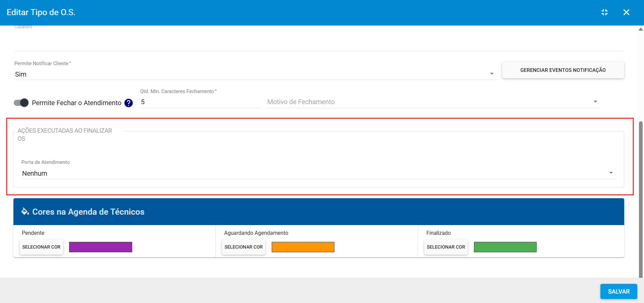Expand the Motivo de Fechamento dropdown
This screenshot has width=644, height=303.
coord(433,102)
